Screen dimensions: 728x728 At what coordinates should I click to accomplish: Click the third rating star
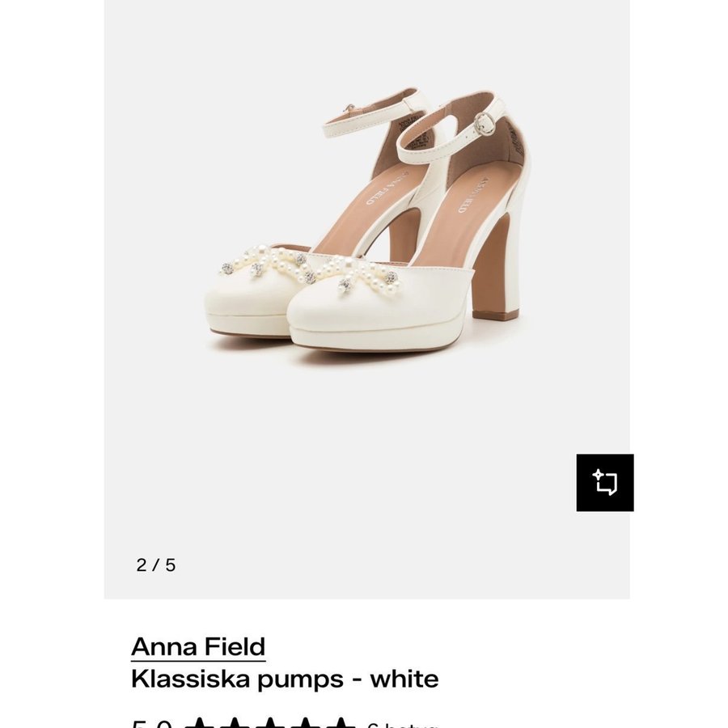270,722
